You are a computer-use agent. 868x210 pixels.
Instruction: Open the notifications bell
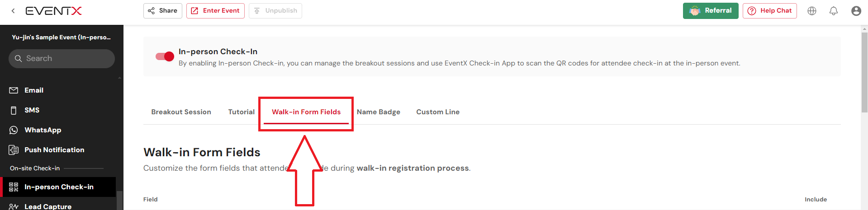coord(834,11)
